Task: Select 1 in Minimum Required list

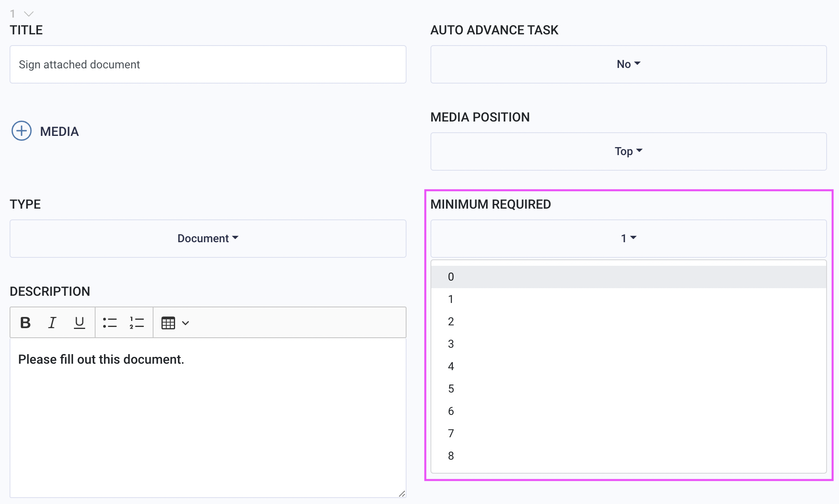Action: tap(628, 299)
